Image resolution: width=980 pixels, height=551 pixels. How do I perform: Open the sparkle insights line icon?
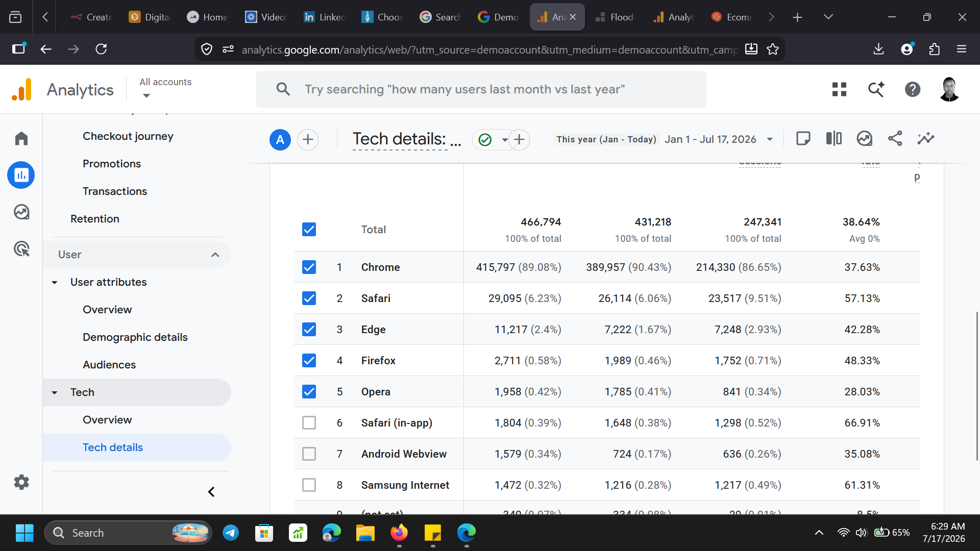click(x=926, y=139)
